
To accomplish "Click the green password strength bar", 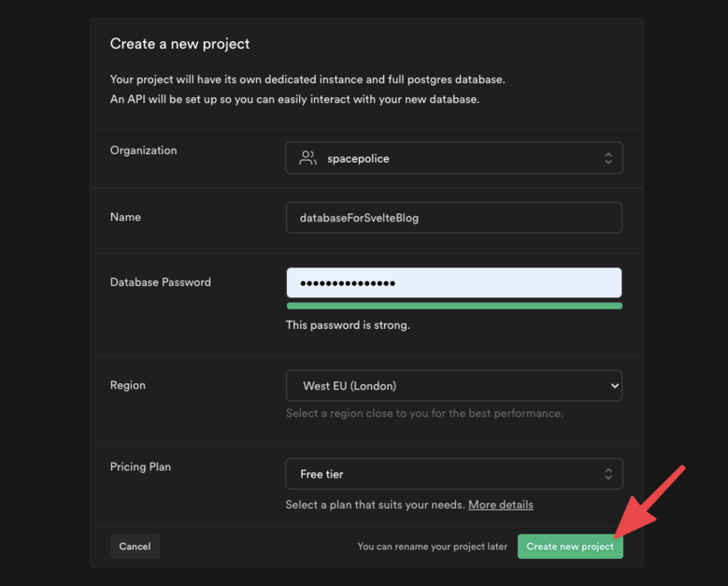I will tap(454, 304).
